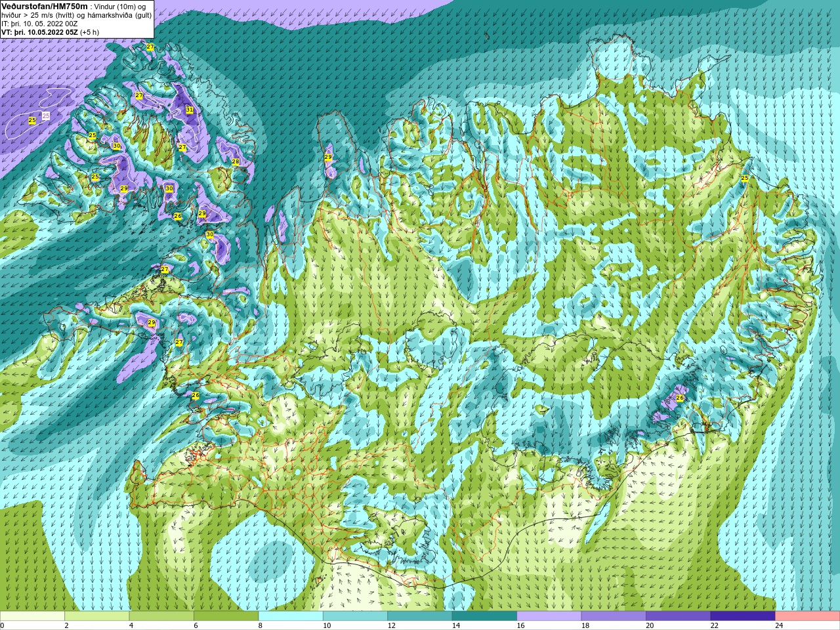Click the scale label '8' under the color bar
Image resolution: width=840 pixels, height=630 pixels.
[261, 625]
